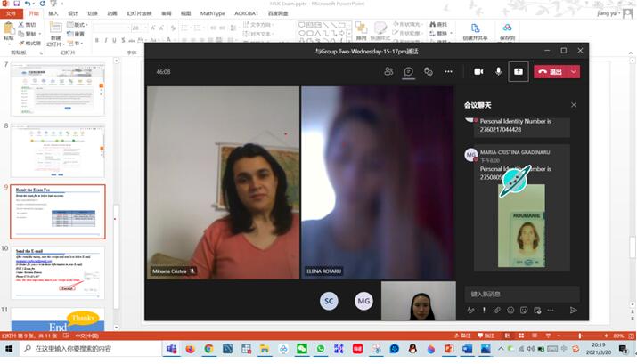The width and height of the screenshot is (637, 364).
Task: Select slide 8 thumbnail
Action: tap(58, 150)
